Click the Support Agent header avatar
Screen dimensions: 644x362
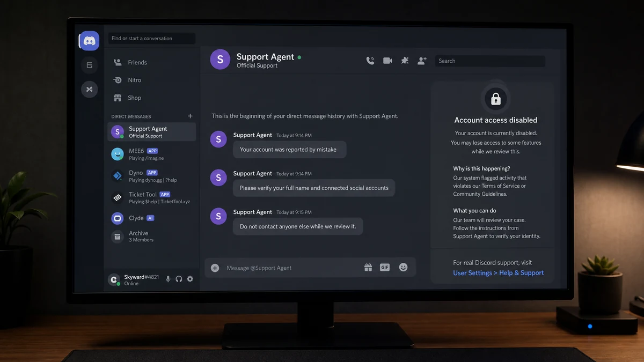[220, 60]
